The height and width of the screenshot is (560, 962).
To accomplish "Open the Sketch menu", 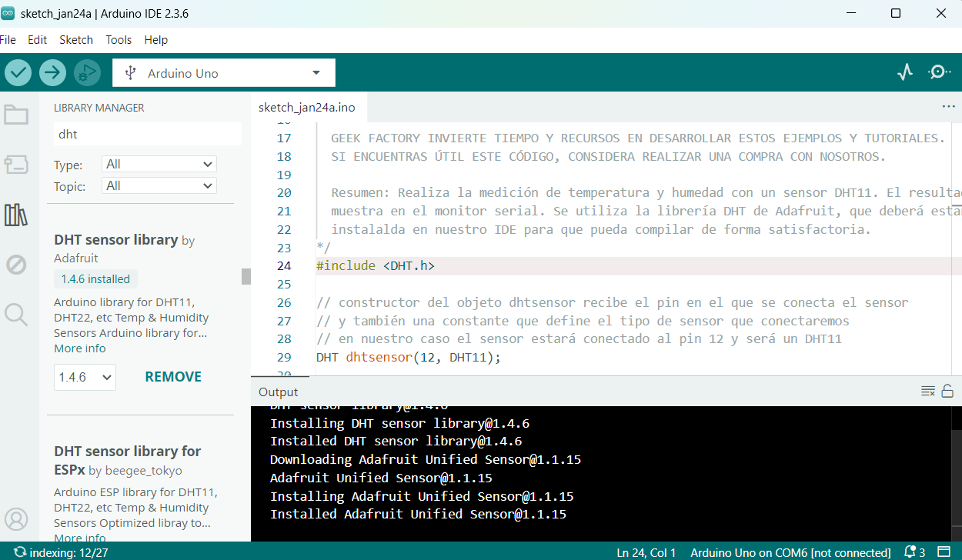I will (76, 40).
